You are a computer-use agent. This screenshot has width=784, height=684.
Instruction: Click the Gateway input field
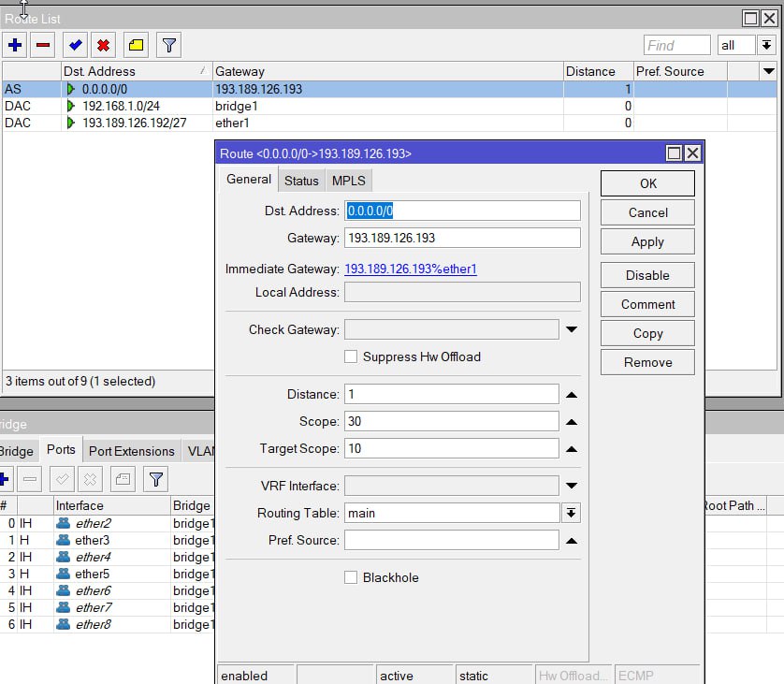(462, 238)
